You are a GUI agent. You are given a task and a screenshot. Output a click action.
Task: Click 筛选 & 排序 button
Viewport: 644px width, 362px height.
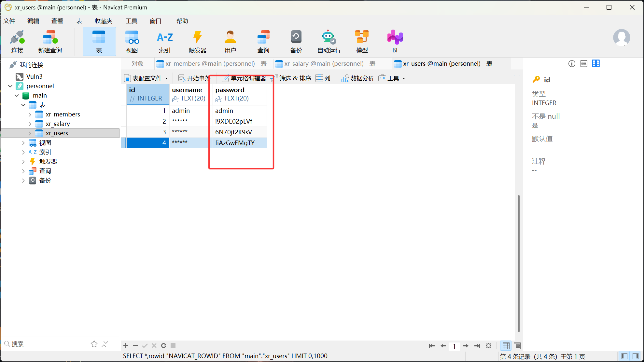pos(295,78)
